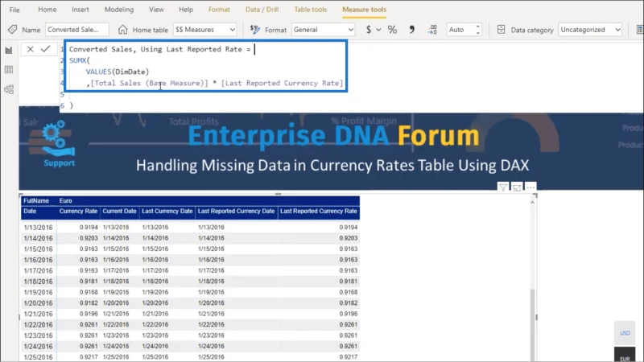Select the 1/13/2016 Date cell
644x362 pixels.
(x=38, y=228)
